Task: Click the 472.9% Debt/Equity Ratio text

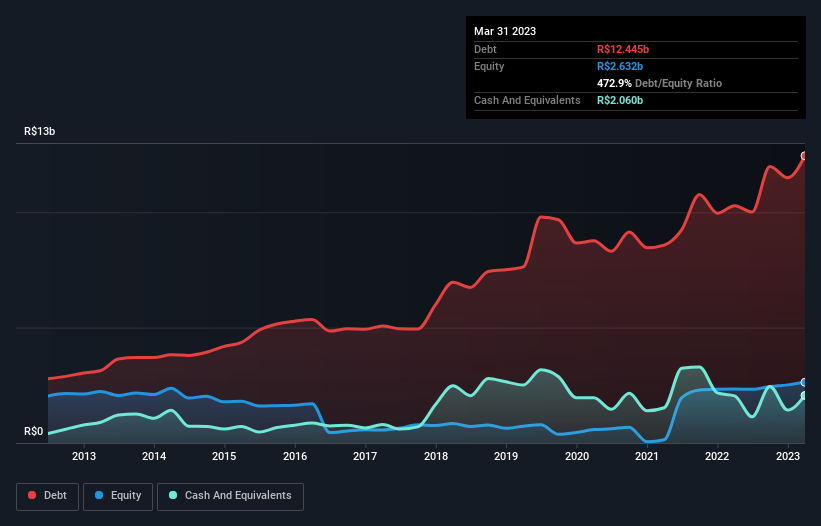Action: pyautogui.click(x=659, y=83)
